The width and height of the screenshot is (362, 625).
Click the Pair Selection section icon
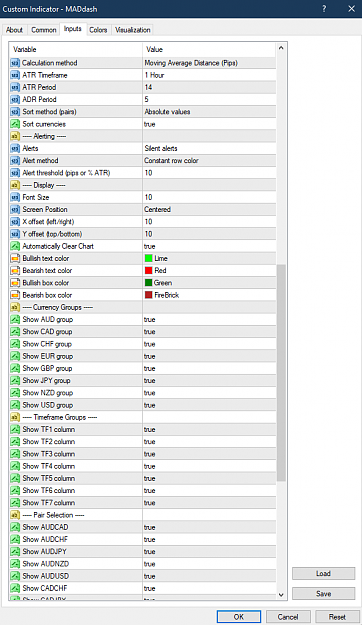pyautogui.click(x=15, y=515)
